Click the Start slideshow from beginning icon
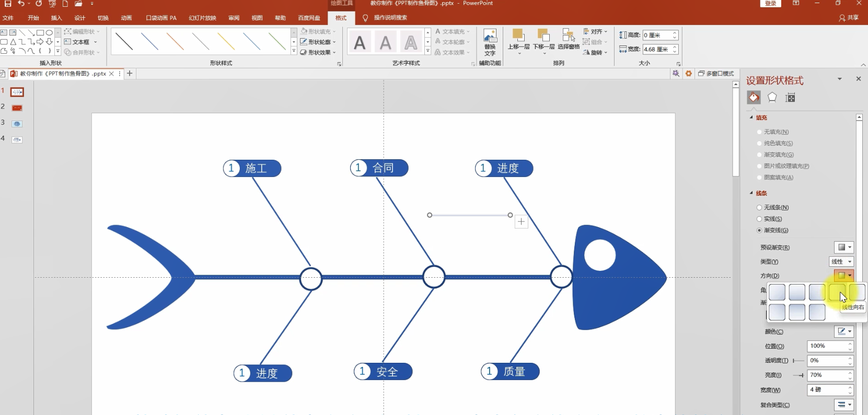 [x=52, y=4]
